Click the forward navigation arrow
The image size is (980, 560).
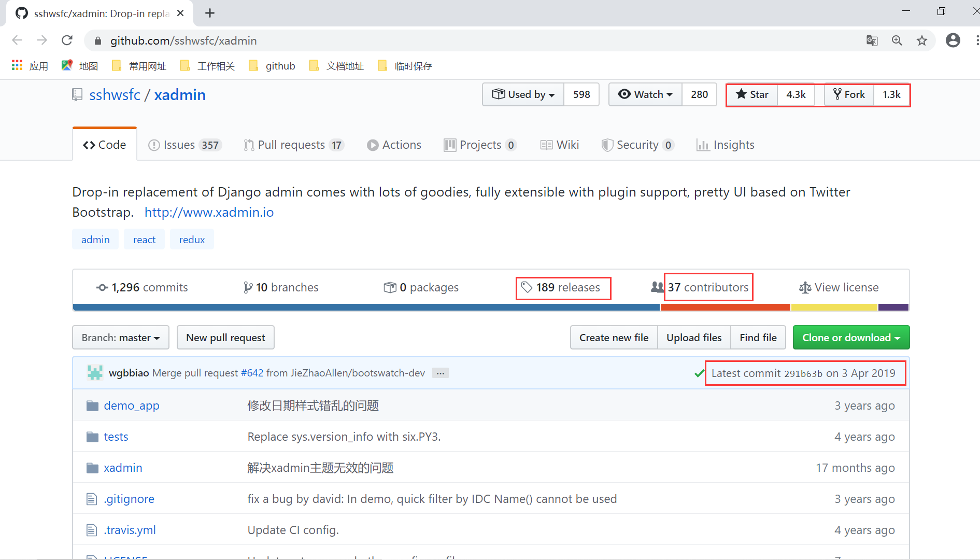click(42, 40)
